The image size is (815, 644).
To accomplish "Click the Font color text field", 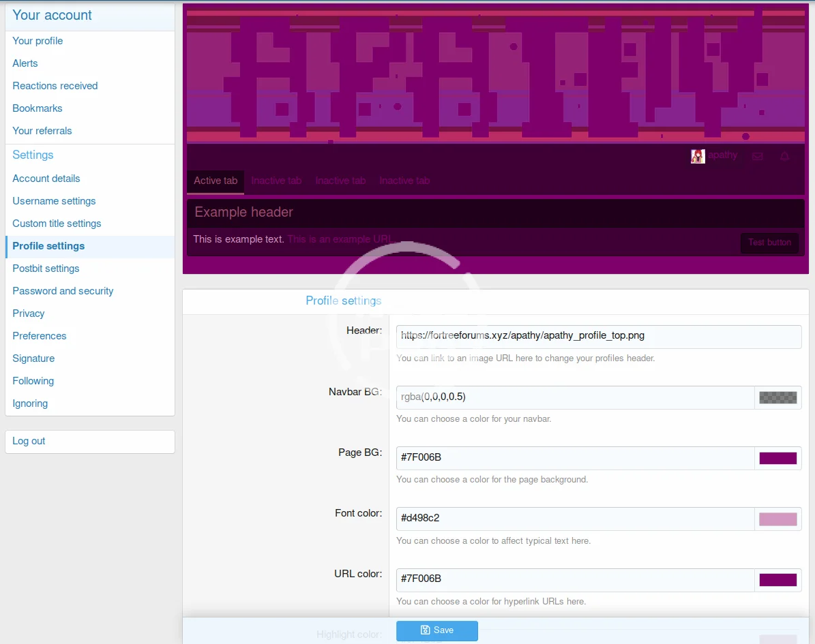I will point(575,519).
